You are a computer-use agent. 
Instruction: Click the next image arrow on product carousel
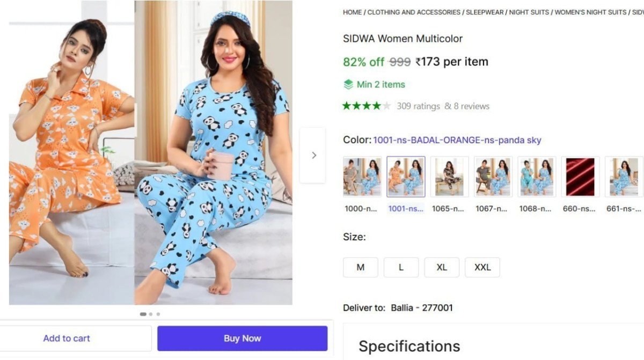[314, 155]
